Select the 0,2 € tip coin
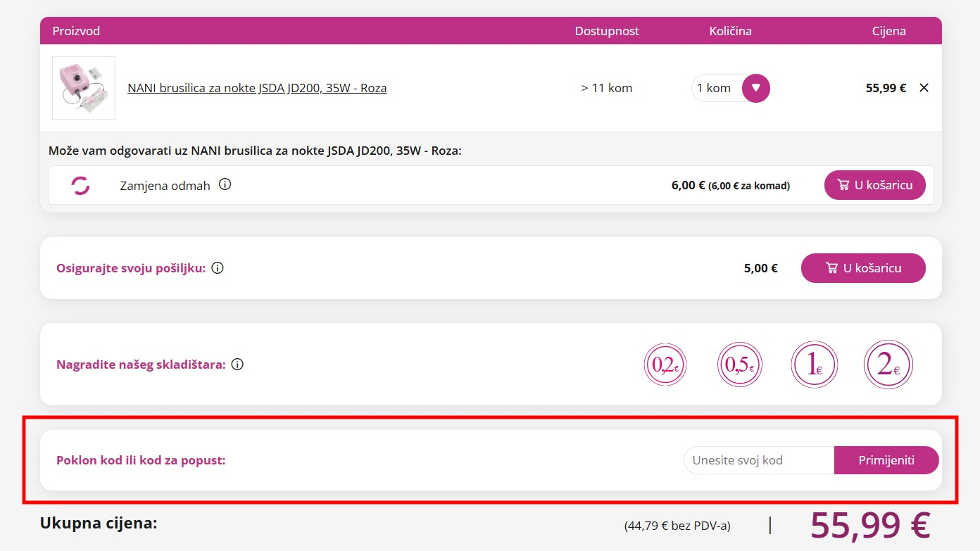 665,365
